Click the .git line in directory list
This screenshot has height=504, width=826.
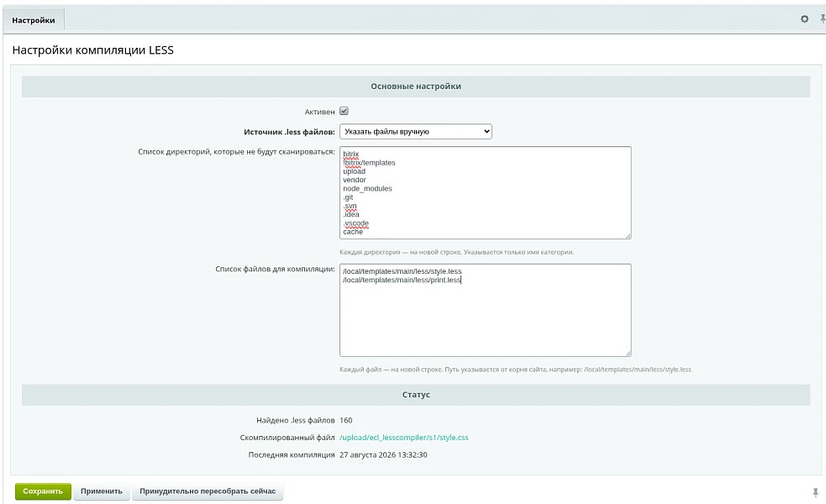pyautogui.click(x=348, y=197)
